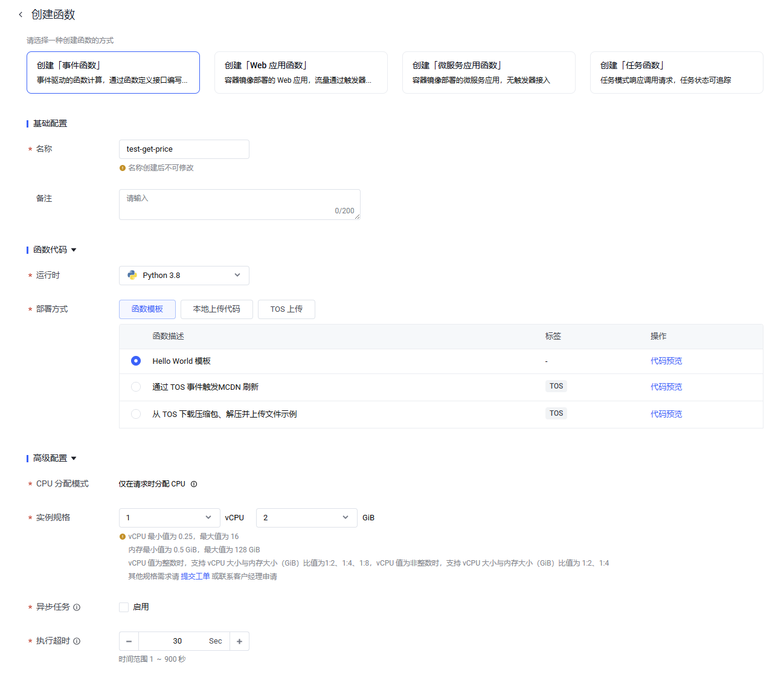Click the 备注 remark text area
Screen dimensions: 784x675
[x=239, y=204]
